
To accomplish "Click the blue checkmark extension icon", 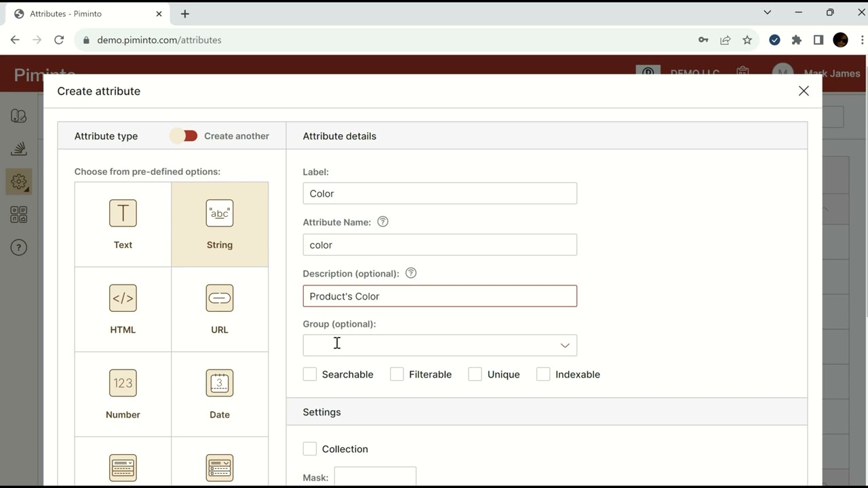I will tap(774, 40).
